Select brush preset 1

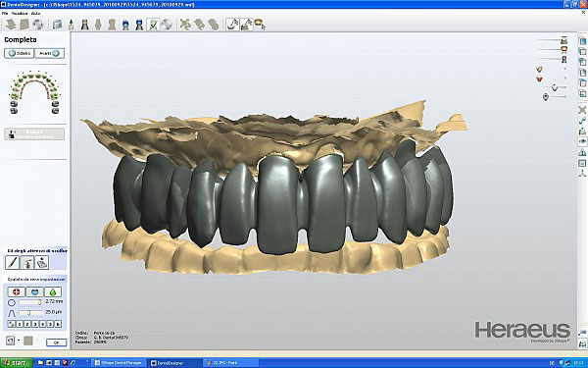(20, 324)
